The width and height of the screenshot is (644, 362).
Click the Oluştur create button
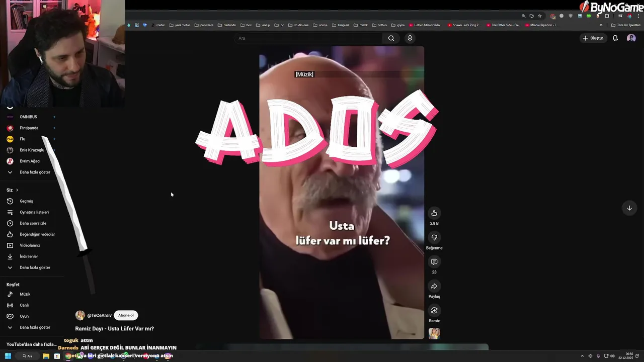(x=593, y=38)
